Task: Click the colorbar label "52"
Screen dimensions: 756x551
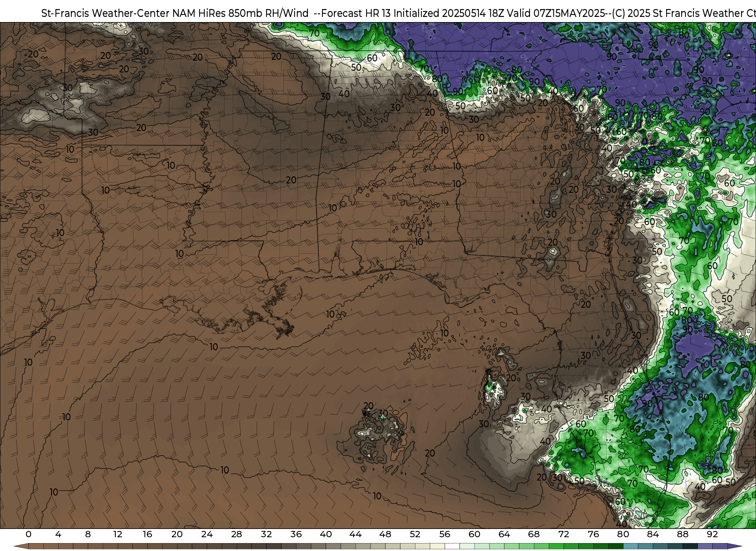Action: (x=415, y=534)
